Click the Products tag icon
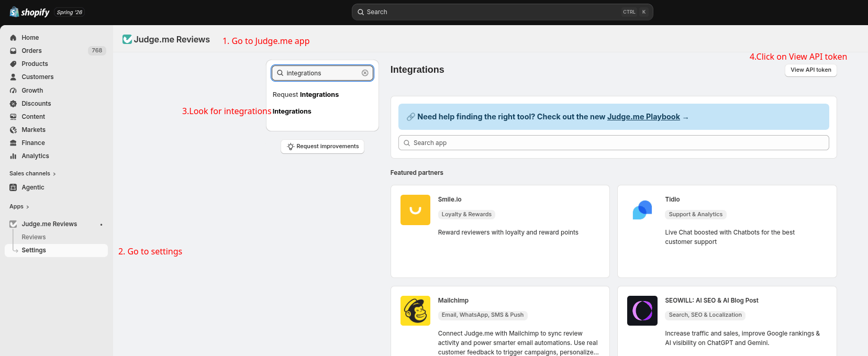868x356 pixels. [13, 64]
